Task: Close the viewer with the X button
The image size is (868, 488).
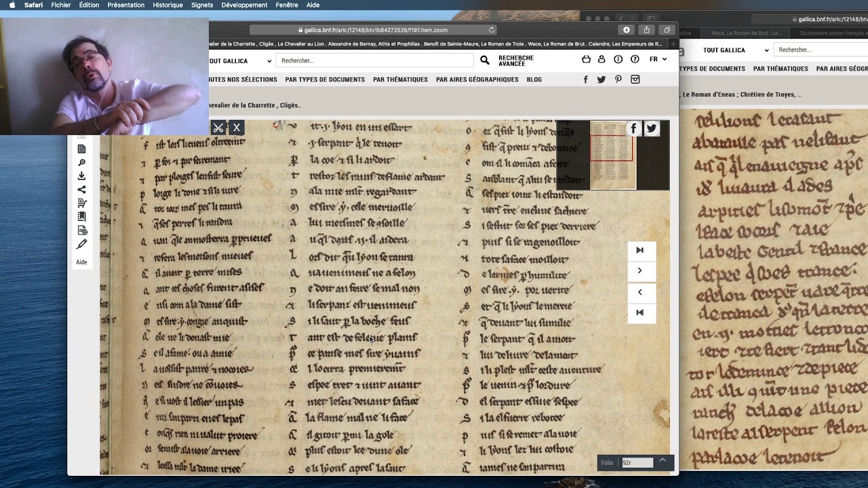Action: click(236, 127)
